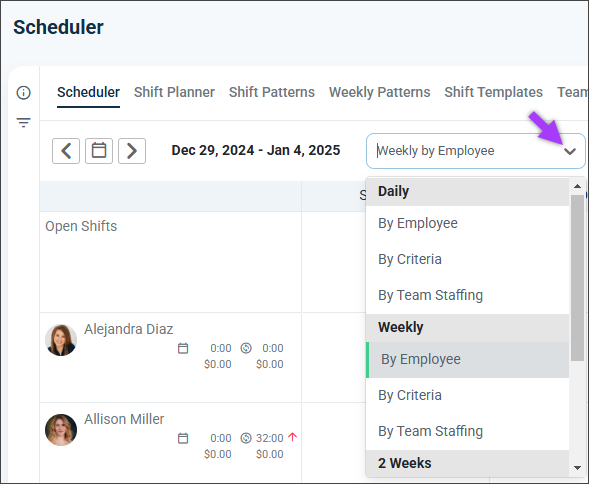Switch to the Shift Planner tab

click(x=174, y=92)
